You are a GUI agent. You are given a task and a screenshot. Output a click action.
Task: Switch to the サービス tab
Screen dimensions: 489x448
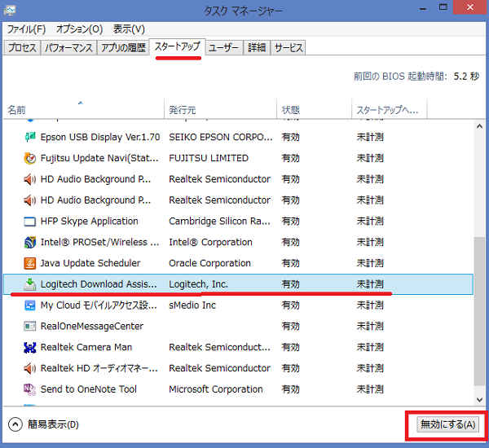pos(288,48)
